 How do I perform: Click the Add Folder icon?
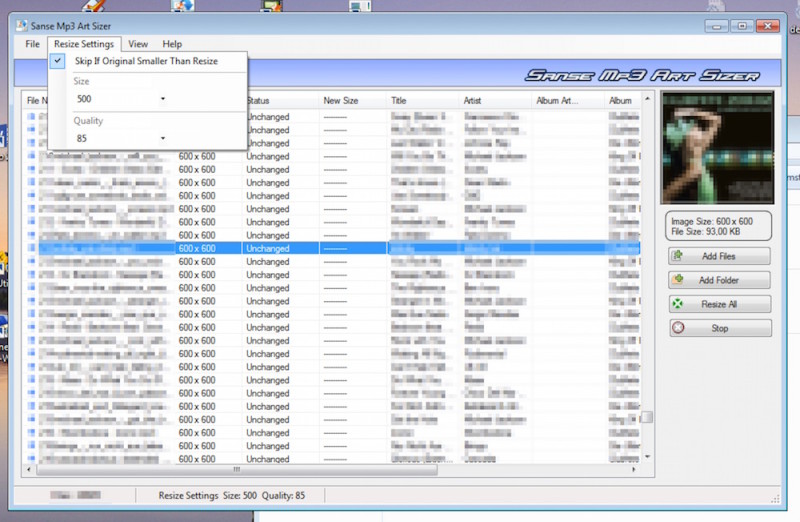pyautogui.click(x=678, y=279)
